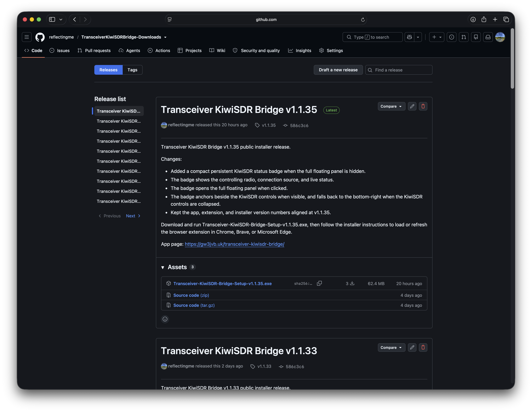Screen dimensions: 532x412
Task: Download Source code (tar.gz)
Action: [194, 305]
